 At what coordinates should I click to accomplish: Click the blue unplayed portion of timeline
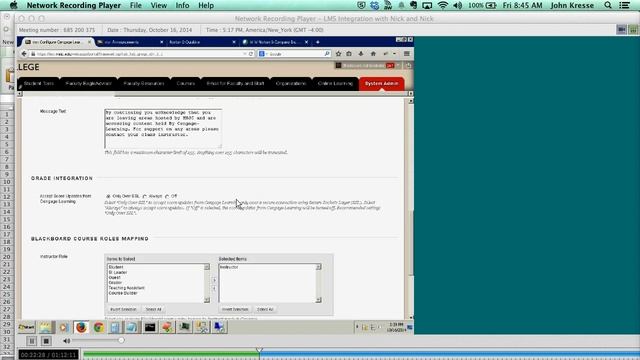pyautogui.click(x=449, y=354)
